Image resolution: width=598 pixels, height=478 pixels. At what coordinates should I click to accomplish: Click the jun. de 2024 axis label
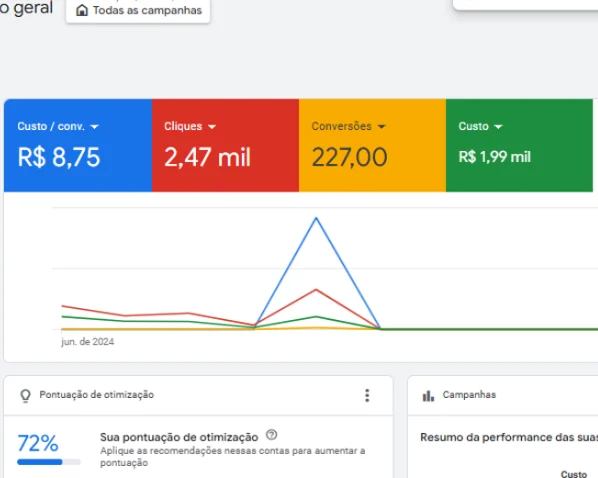point(88,342)
